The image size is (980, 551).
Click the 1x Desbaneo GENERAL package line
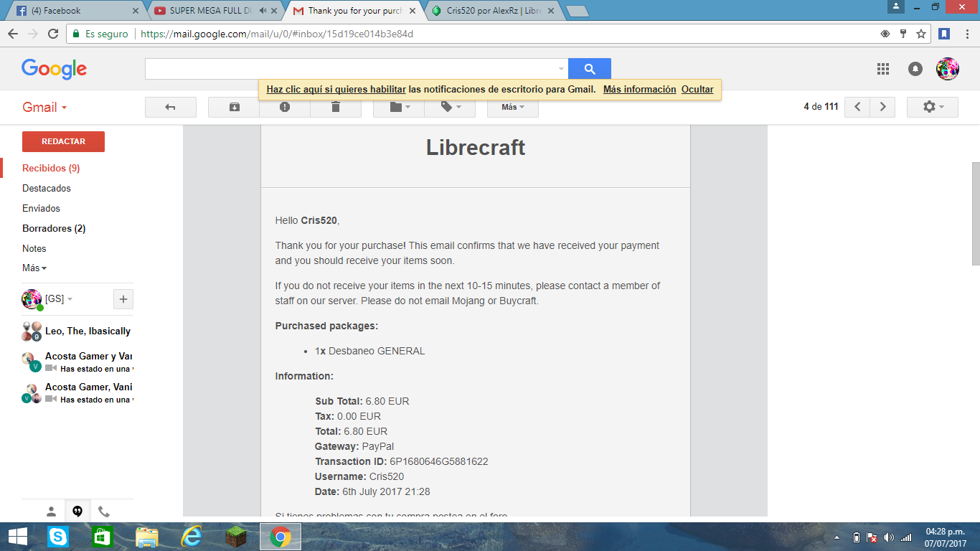(x=370, y=351)
